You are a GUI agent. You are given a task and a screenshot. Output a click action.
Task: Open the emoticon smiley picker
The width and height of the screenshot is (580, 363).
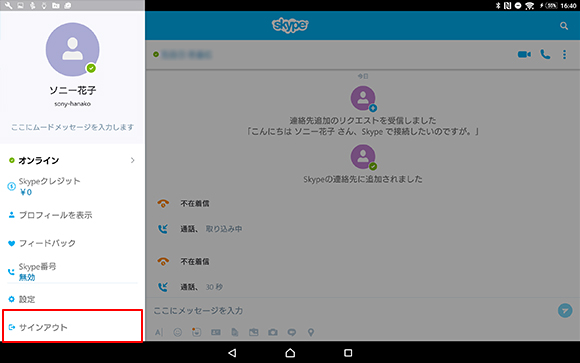coord(178,332)
